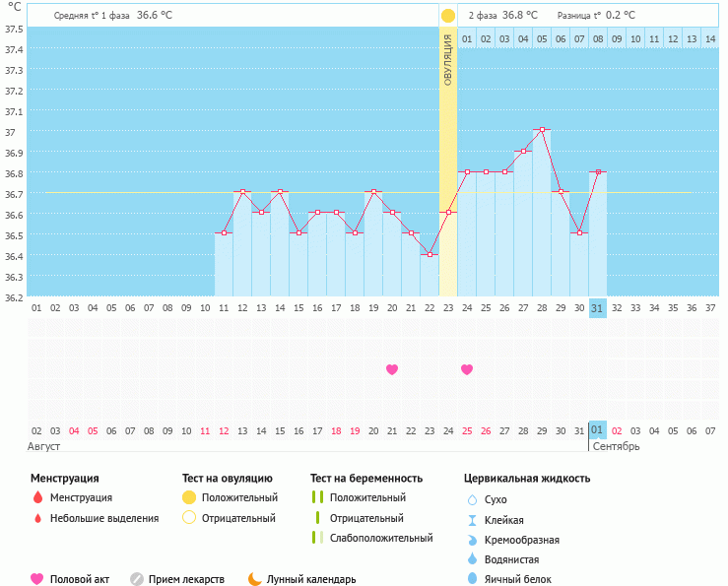Select the Положительный ovulation test yellow circle
This screenshot has width=728, height=586.
(189, 497)
